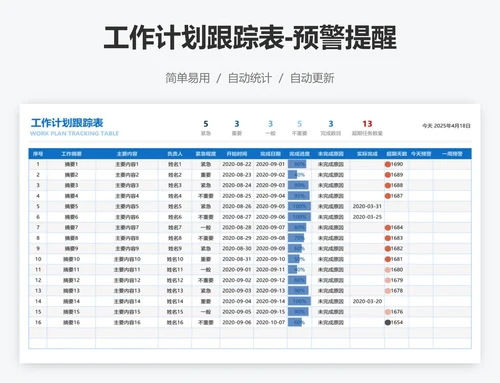Select the 60% progress bar for 摘要16
Screen dimensions: 500x383
coord(295,322)
